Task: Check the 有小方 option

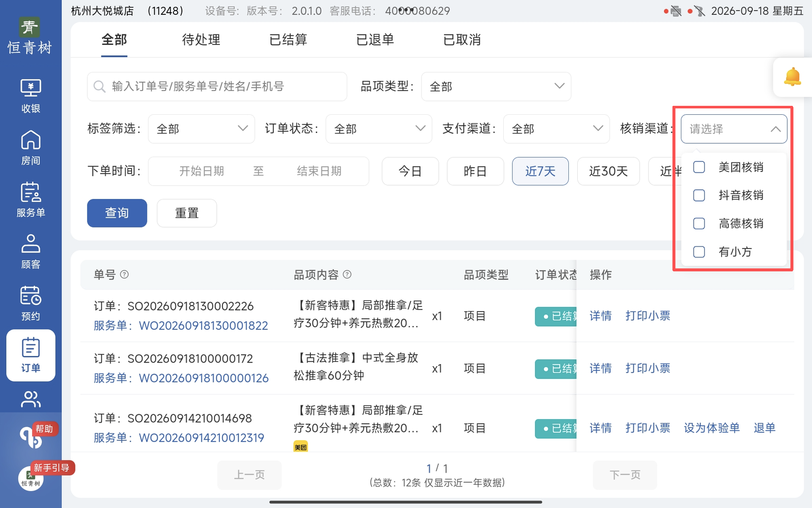Action: (699, 252)
